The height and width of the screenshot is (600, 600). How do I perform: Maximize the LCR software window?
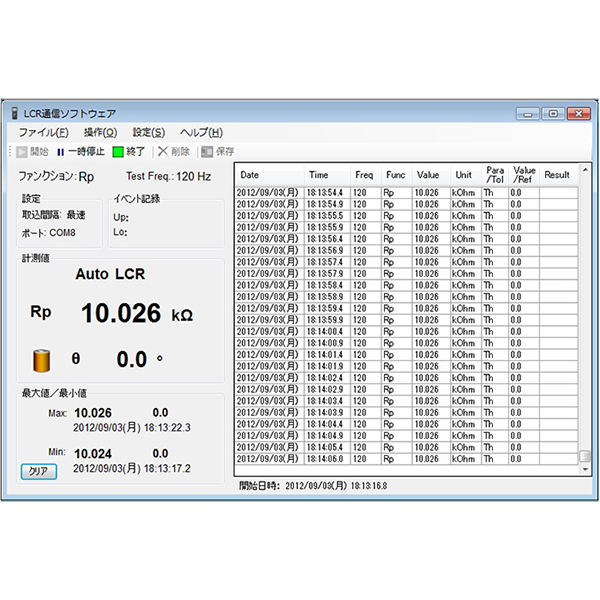(554, 114)
